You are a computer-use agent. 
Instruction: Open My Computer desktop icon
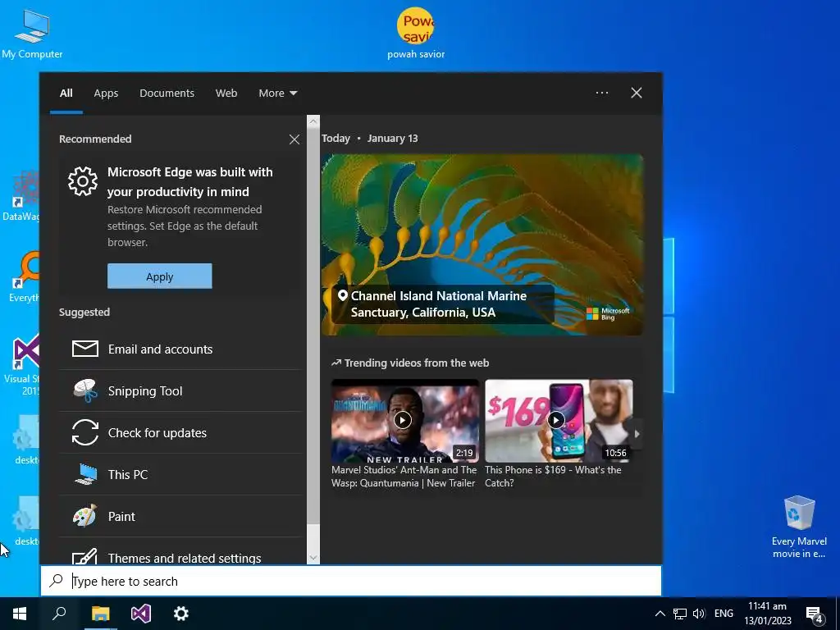click(x=32, y=33)
